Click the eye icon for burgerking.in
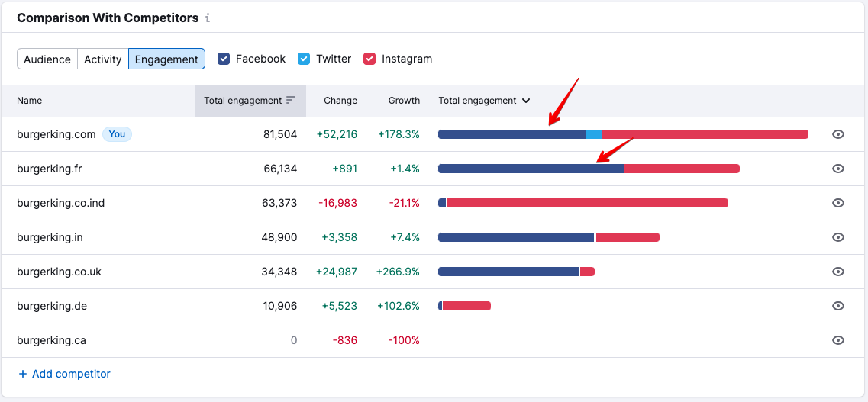This screenshot has height=402, width=868. click(837, 237)
